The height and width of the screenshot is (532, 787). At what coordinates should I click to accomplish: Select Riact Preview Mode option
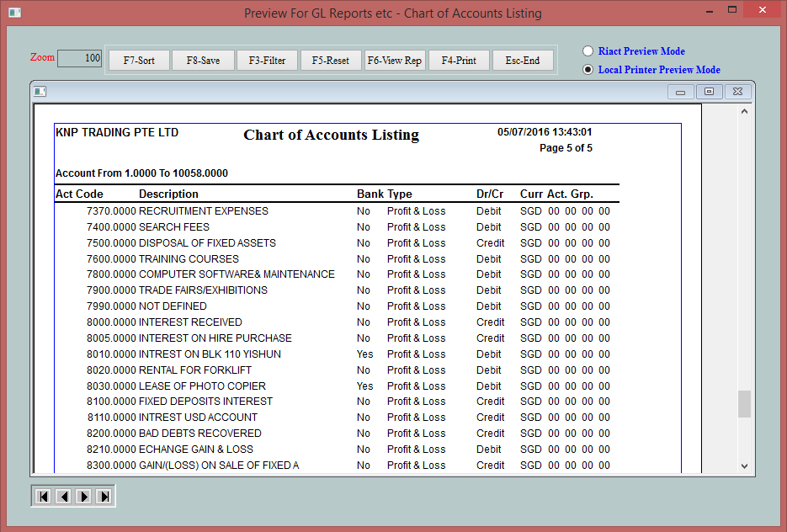tap(588, 51)
